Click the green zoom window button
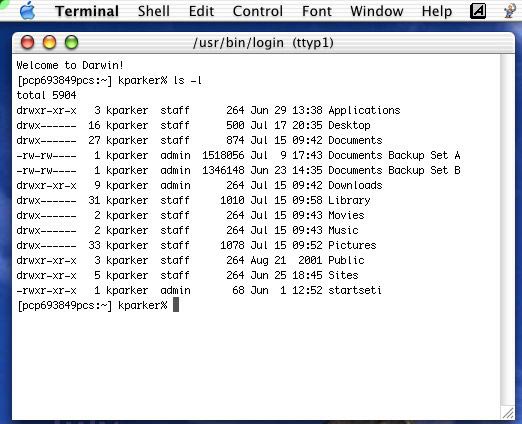Image resolution: width=522 pixels, height=424 pixels. pyautogui.click(x=71, y=43)
